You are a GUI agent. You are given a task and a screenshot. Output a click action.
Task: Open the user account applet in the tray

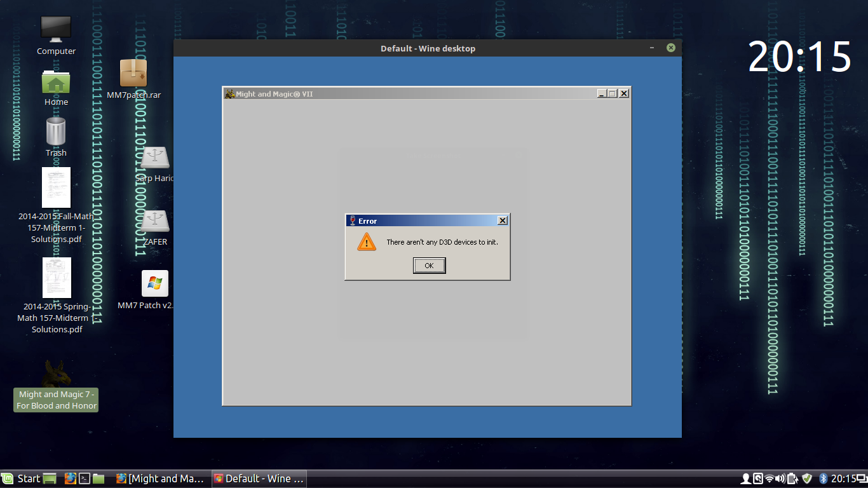pyautogui.click(x=746, y=478)
